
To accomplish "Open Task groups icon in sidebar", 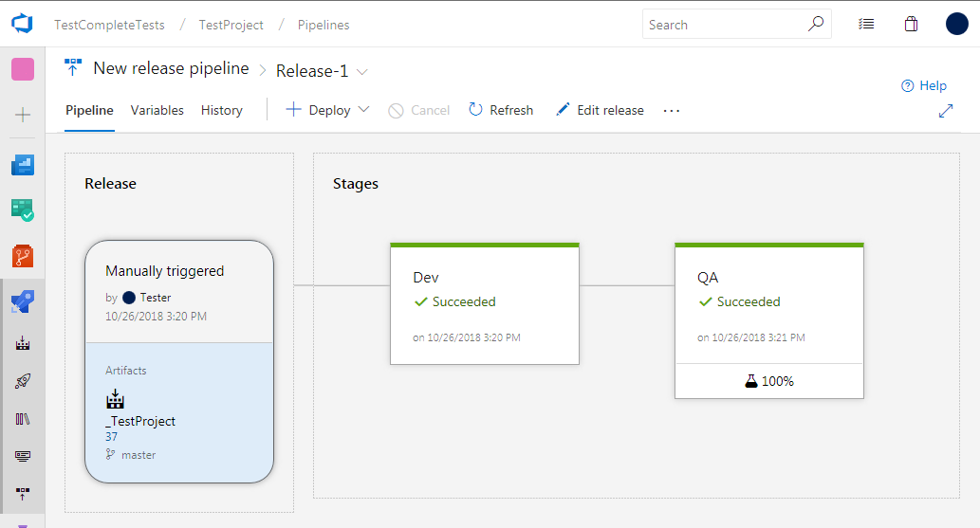I will pyautogui.click(x=23, y=456).
